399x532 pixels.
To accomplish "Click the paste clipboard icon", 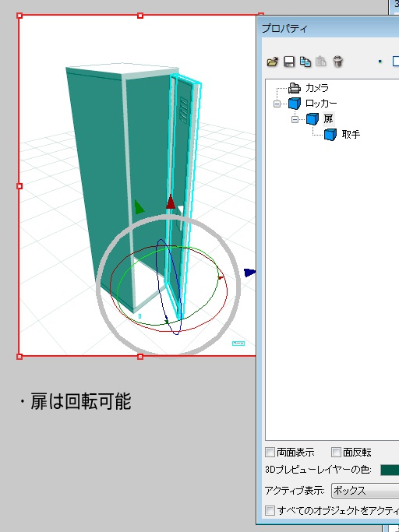I will 321,62.
